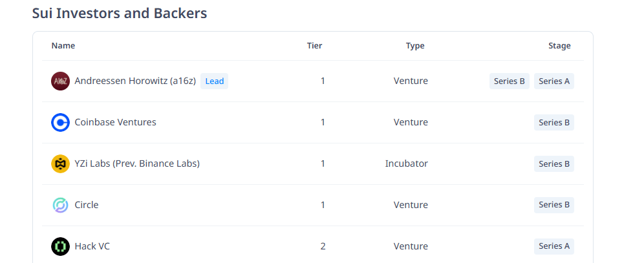This screenshot has width=644, height=263.
Task: Open the Coinbase Ventures investor page
Action: (115, 122)
